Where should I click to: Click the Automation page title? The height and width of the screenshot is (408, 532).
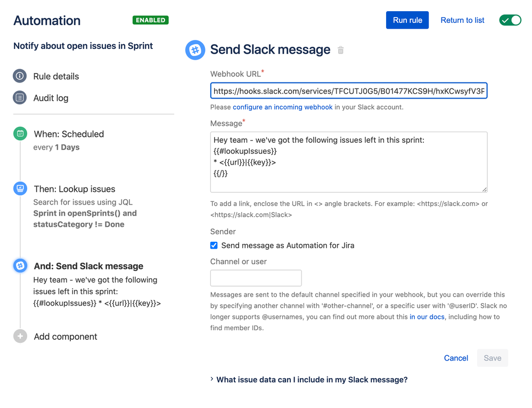click(47, 20)
